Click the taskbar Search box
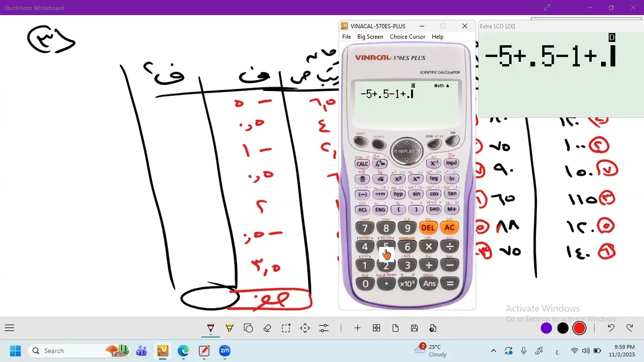Image resolution: width=644 pixels, height=362 pixels. point(78,350)
